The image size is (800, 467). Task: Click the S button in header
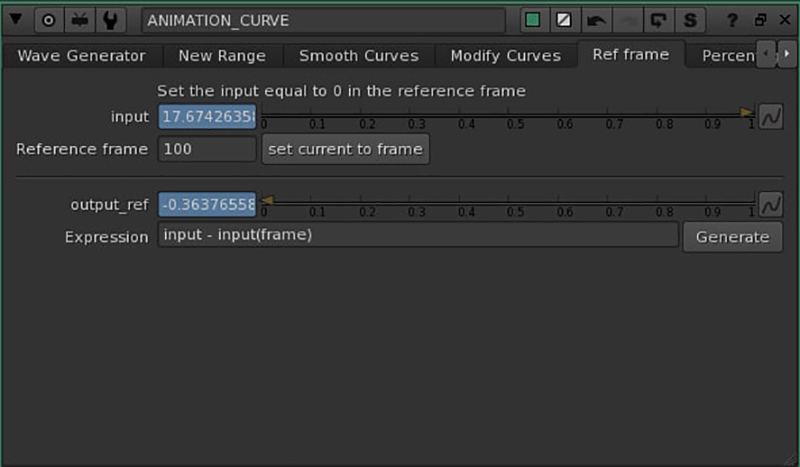pyautogui.click(x=689, y=20)
